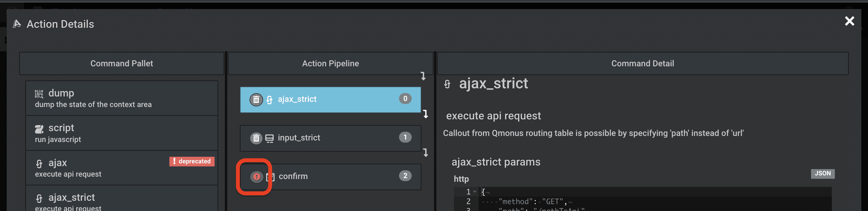
Task: Click the Command Pallet panel header
Action: coord(122,63)
